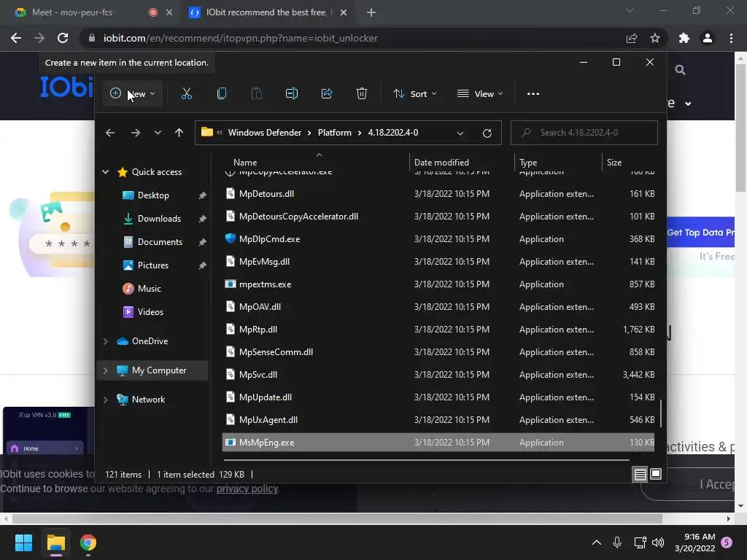Viewport: 747px width, 560px height.
Task: Click the Search 4.18.2202.4-0 field
Action: point(584,133)
